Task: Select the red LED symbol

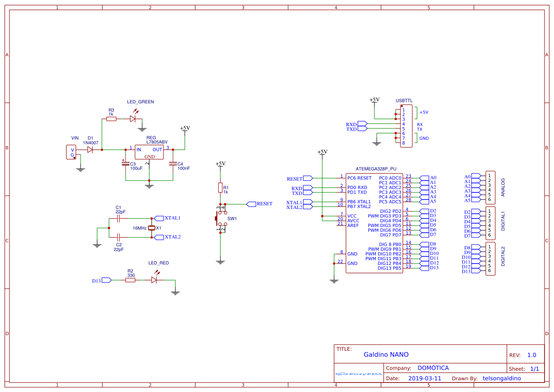Action: [154, 280]
